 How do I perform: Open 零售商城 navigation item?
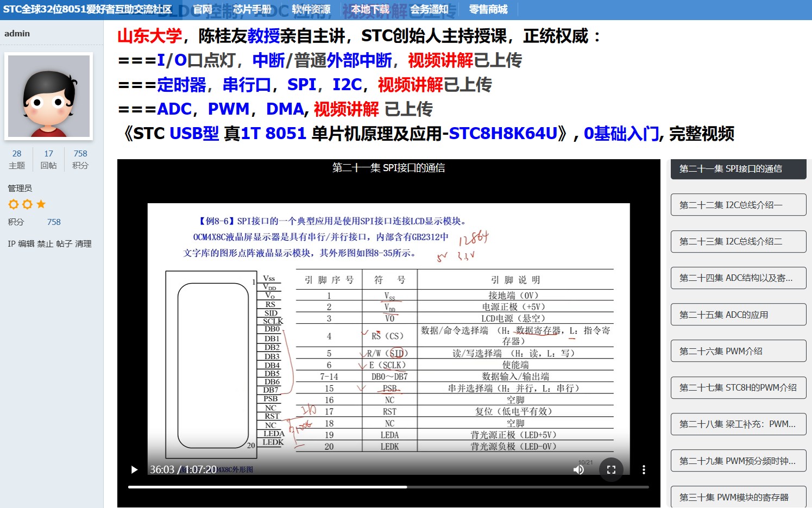tap(488, 9)
